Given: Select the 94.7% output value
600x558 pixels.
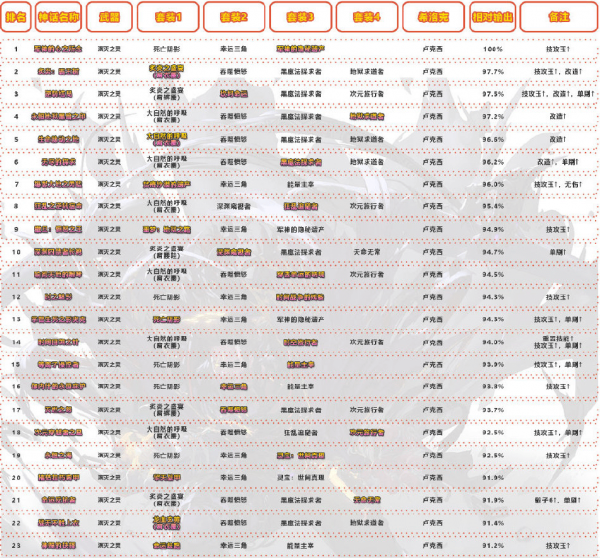Looking at the screenshot, I should coord(493,252).
